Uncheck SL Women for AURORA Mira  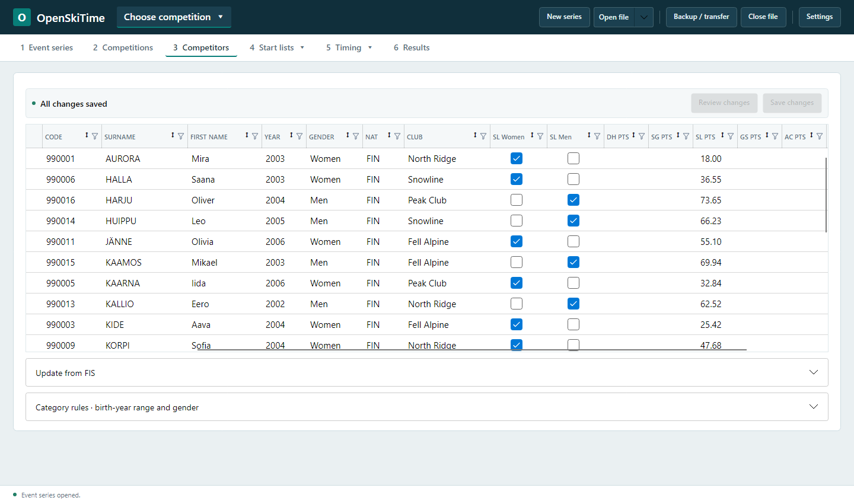click(517, 158)
